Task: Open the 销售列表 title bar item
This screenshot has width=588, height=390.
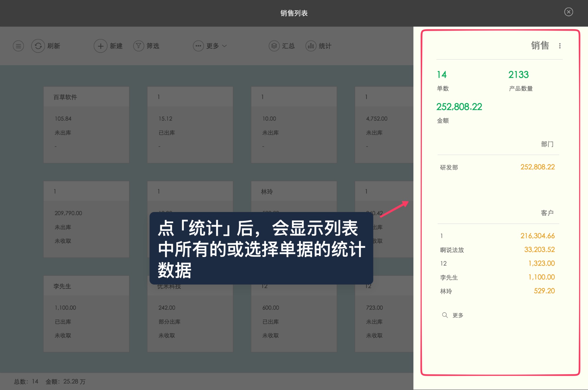Action: (x=294, y=13)
